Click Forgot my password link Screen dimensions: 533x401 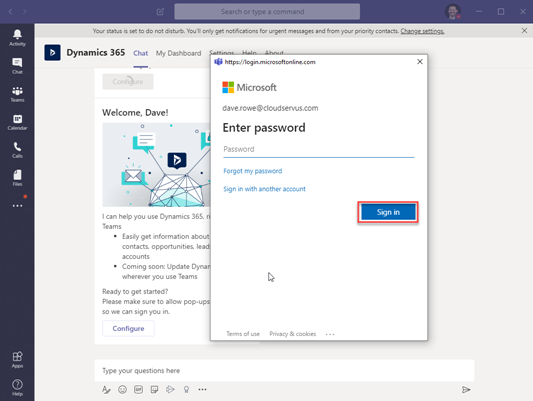[253, 171]
